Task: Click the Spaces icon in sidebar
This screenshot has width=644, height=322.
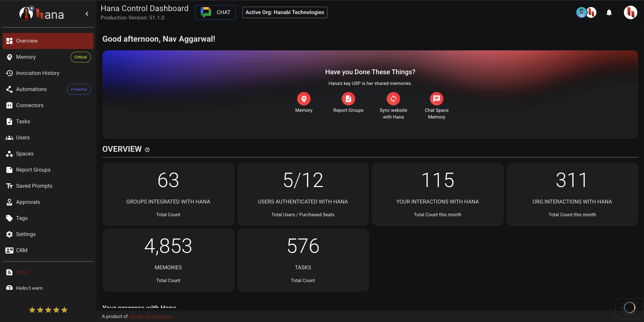Action: pyautogui.click(x=9, y=154)
